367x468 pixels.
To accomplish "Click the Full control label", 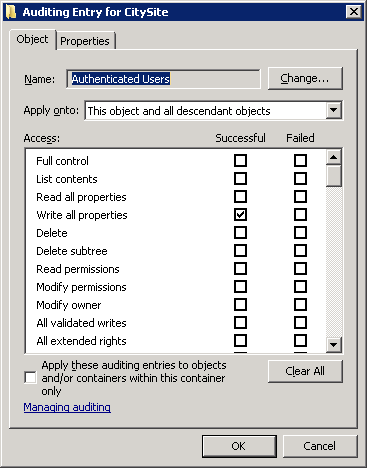I will click(x=62, y=161).
